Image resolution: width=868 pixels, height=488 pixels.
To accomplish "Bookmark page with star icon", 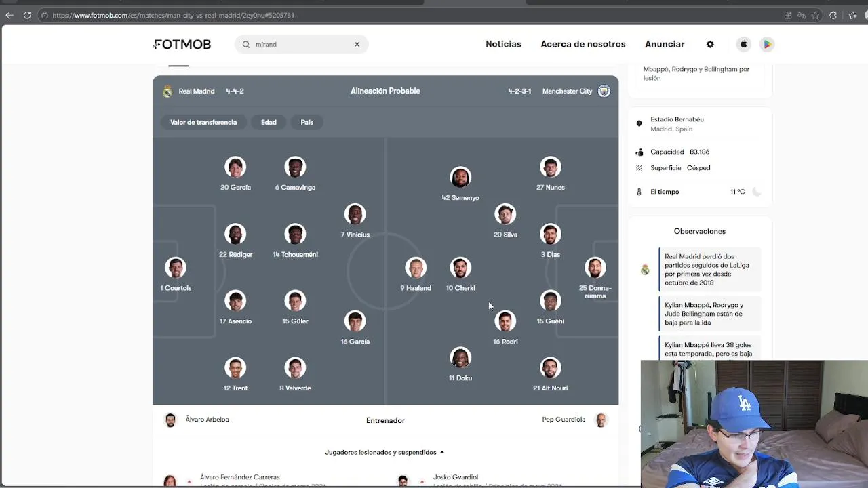I will pyautogui.click(x=815, y=15).
